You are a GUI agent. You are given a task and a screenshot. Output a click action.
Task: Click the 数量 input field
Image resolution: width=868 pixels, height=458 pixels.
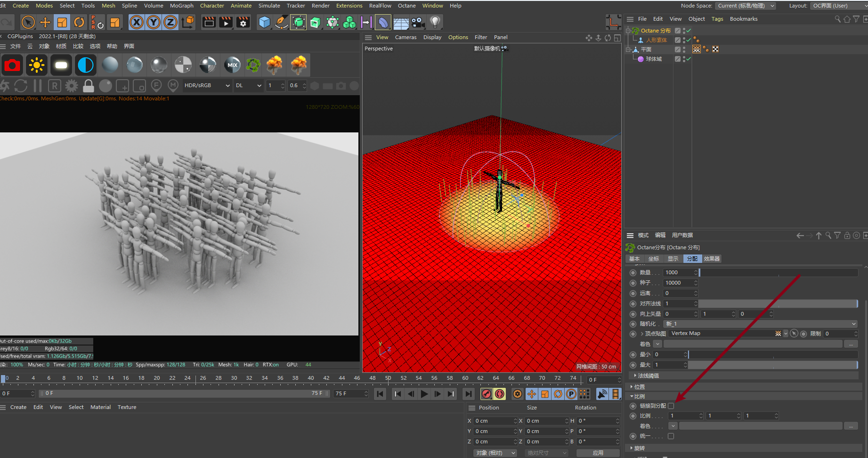point(678,272)
